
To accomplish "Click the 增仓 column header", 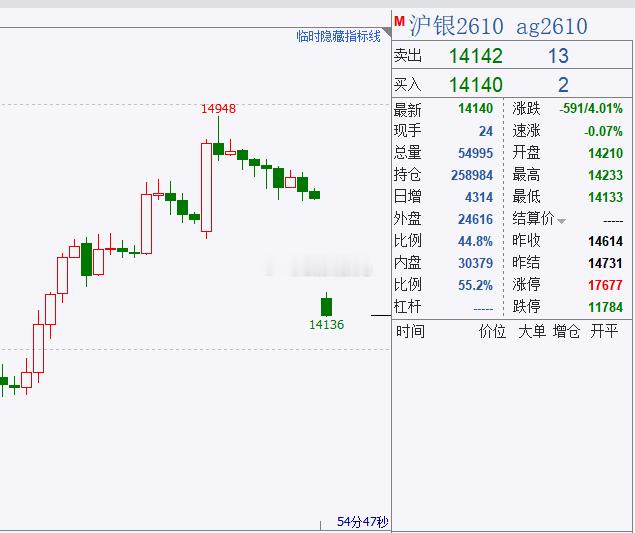I will 567,331.
